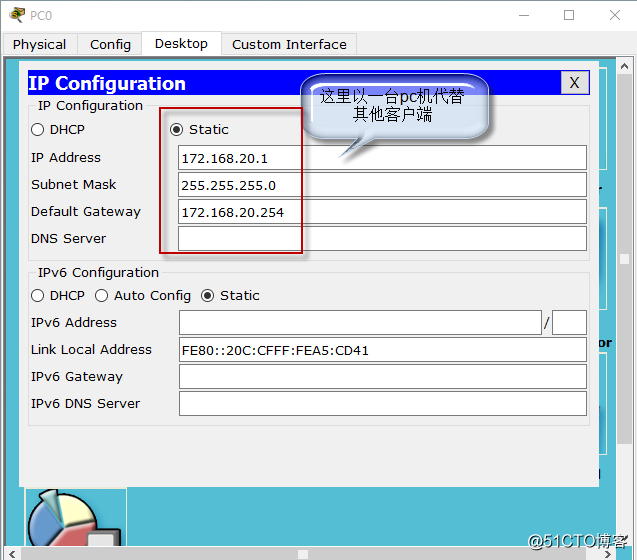Click the IP Address field 172.168.20.1
Image resolution: width=637 pixels, height=560 pixels.
click(382, 158)
